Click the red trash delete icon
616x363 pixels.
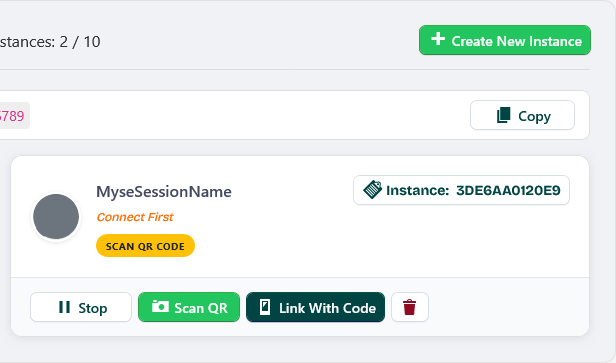pos(409,307)
